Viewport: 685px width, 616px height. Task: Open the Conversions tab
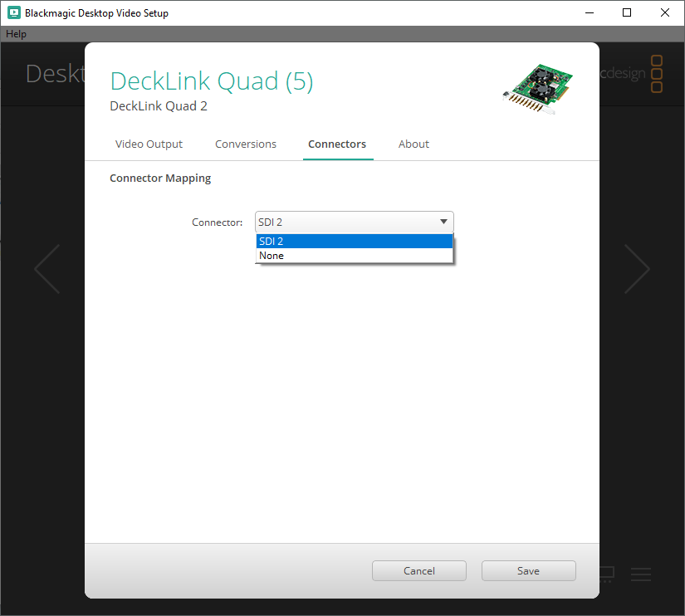coord(246,144)
